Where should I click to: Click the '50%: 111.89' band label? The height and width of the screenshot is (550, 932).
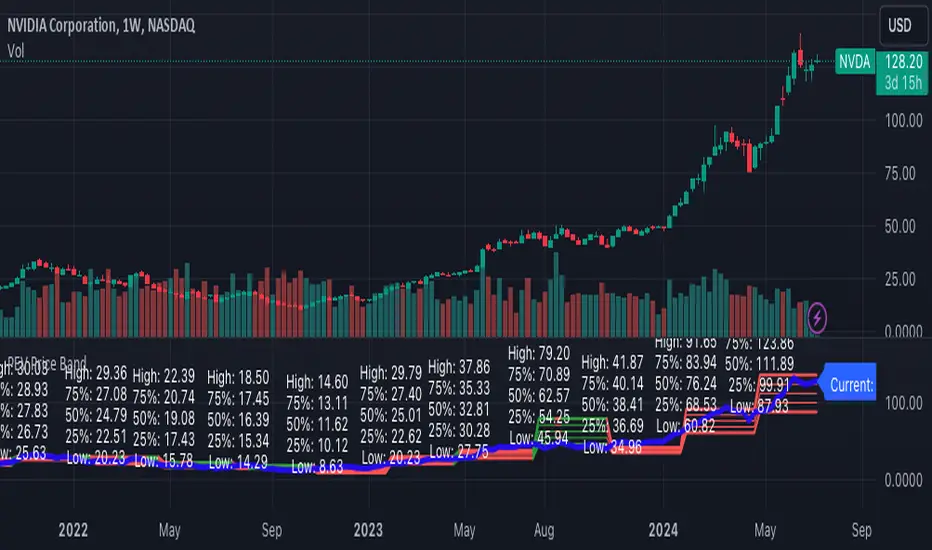[759, 363]
